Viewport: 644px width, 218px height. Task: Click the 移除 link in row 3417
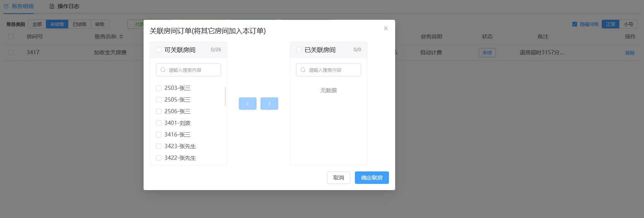coord(630,53)
